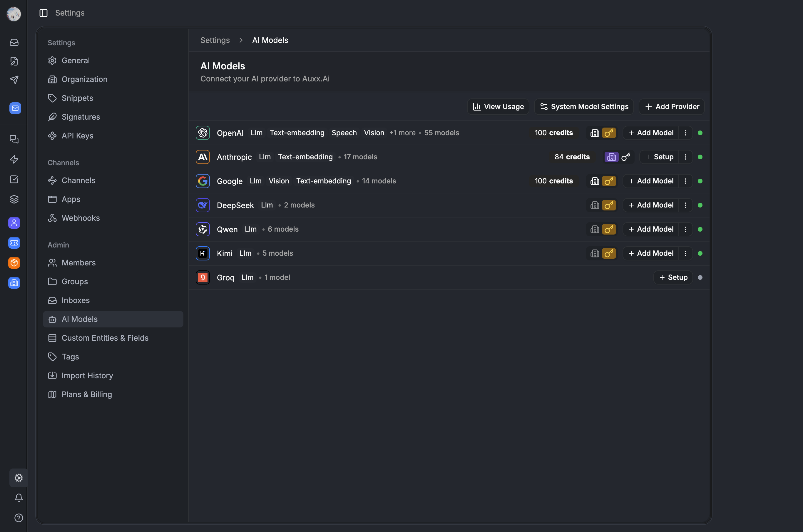Image resolution: width=803 pixels, height=532 pixels.
Task: Toggle the OpenAI own API key option
Action: pyautogui.click(x=609, y=133)
